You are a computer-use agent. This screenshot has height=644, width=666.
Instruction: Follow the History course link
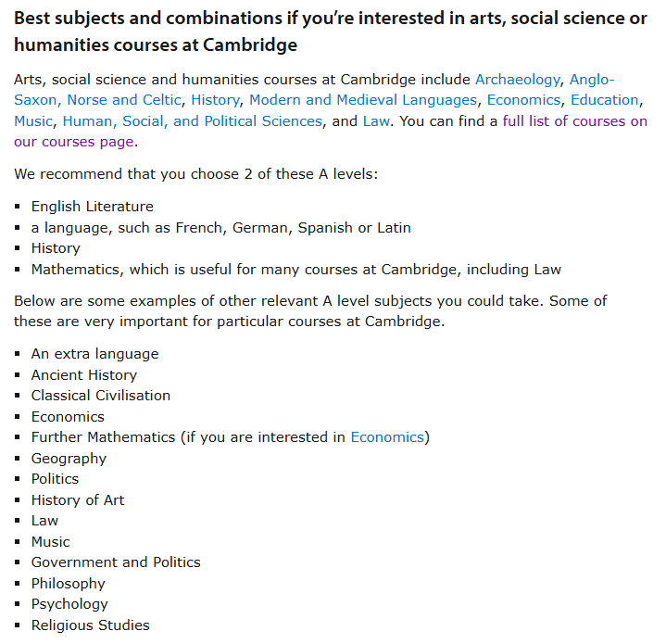(x=215, y=100)
